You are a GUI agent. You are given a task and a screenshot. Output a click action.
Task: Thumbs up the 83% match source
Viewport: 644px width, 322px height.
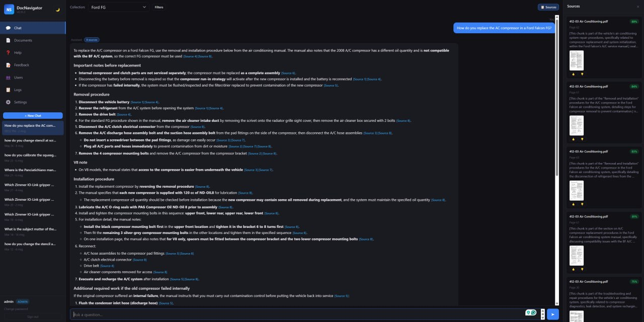(x=573, y=204)
